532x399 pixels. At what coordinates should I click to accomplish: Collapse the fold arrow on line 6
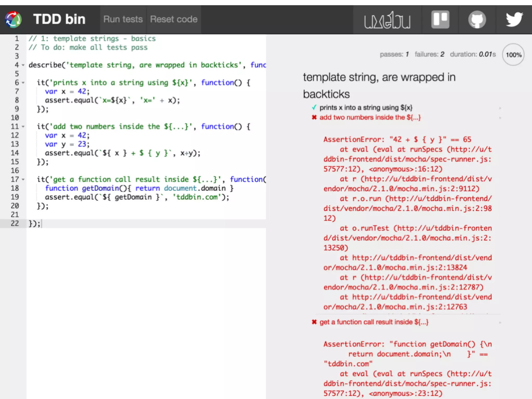(23, 83)
